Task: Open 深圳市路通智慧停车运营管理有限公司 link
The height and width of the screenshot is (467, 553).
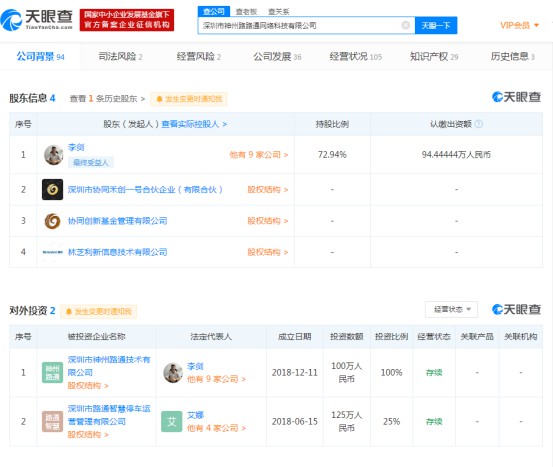Action: [x=109, y=415]
